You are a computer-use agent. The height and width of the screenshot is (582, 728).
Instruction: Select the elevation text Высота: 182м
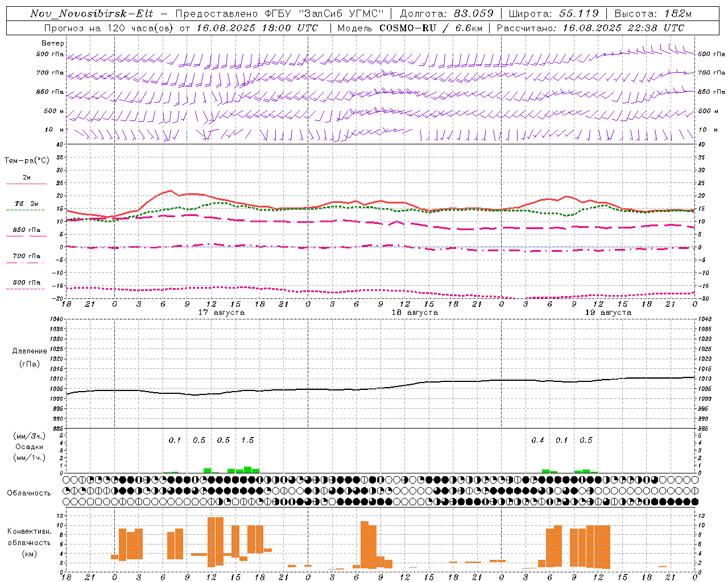pos(653,14)
